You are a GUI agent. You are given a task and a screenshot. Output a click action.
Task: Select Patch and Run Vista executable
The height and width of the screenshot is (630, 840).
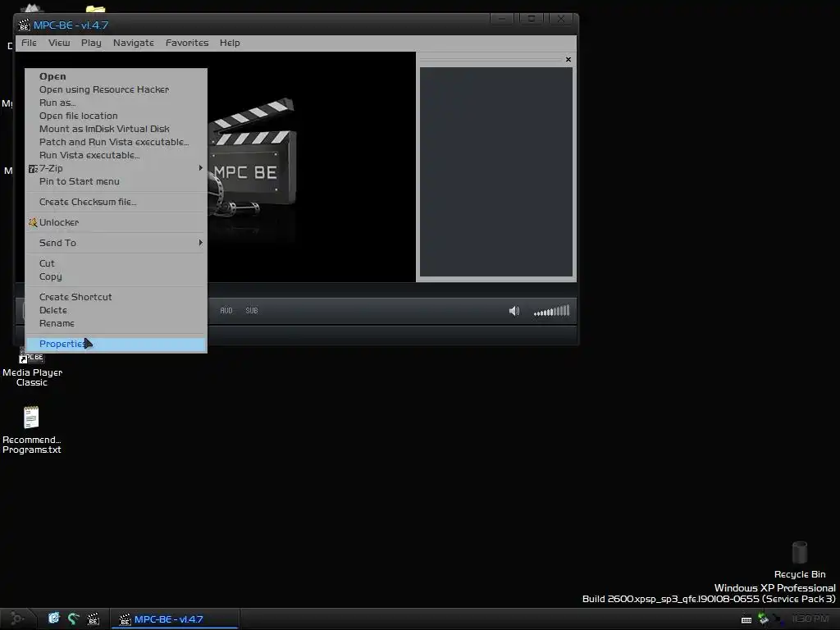pos(116,142)
